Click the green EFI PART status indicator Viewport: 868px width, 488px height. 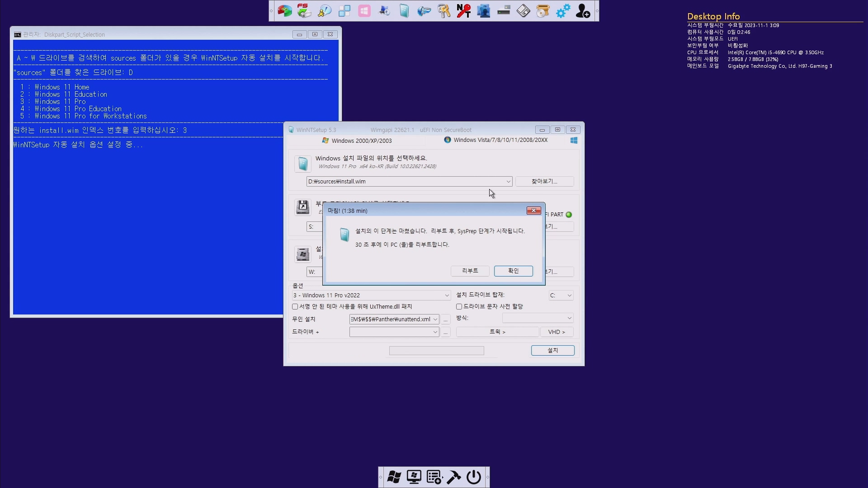coord(569,215)
